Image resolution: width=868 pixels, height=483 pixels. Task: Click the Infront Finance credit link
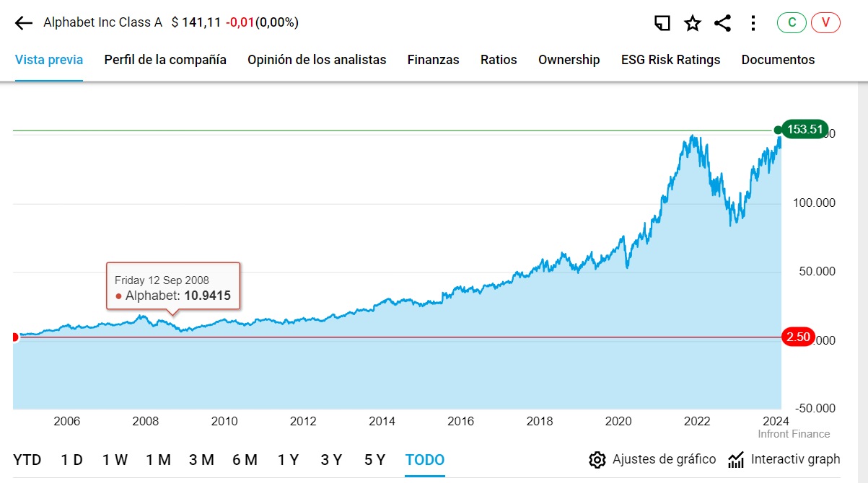[x=794, y=434]
